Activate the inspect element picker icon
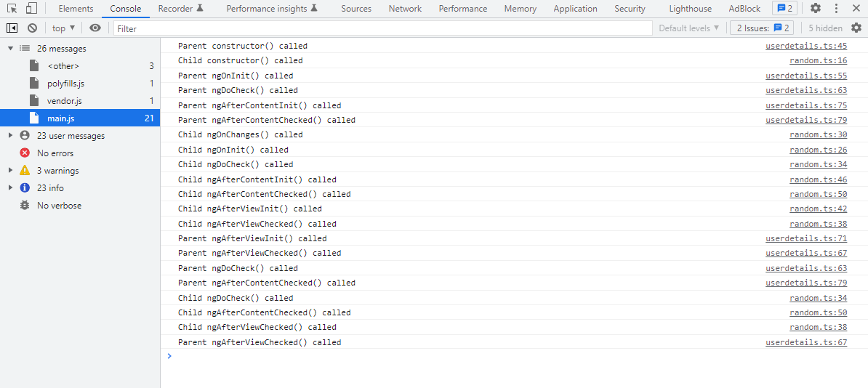Viewport: 868px width, 388px height. (12, 8)
